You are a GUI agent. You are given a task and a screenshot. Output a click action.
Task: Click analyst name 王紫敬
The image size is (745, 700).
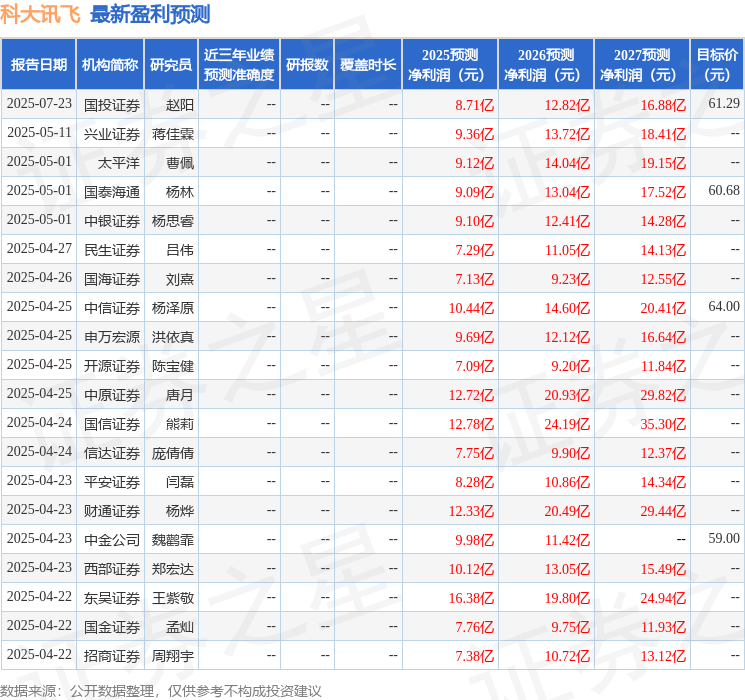pyautogui.click(x=172, y=598)
